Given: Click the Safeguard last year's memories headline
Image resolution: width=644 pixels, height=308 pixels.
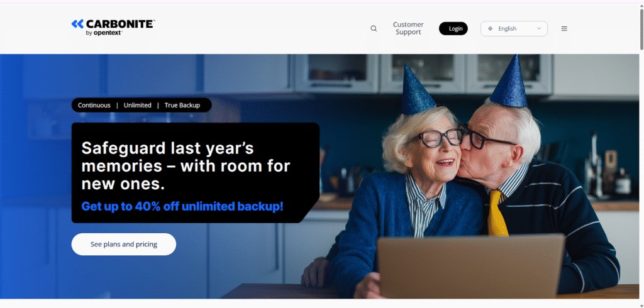Looking at the screenshot, I should (186, 166).
